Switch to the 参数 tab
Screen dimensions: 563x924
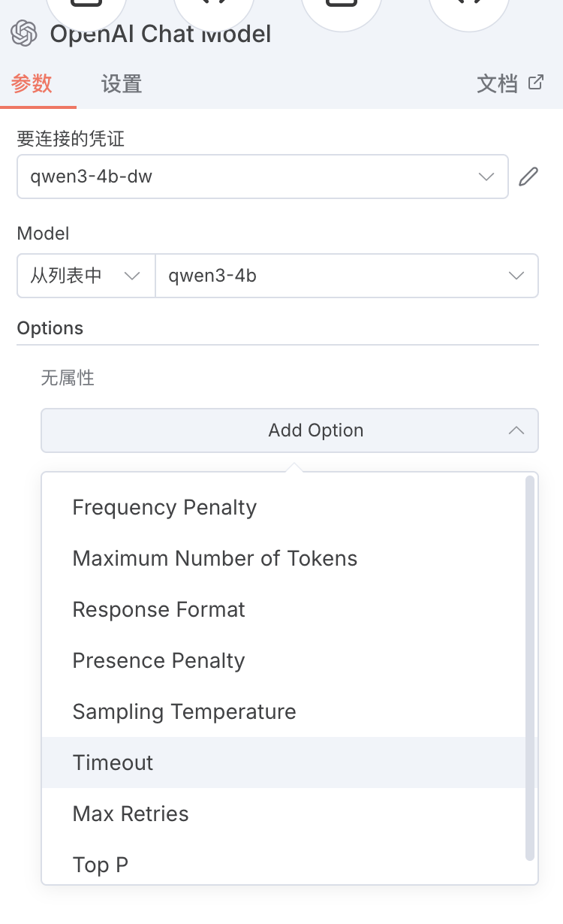tap(32, 83)
